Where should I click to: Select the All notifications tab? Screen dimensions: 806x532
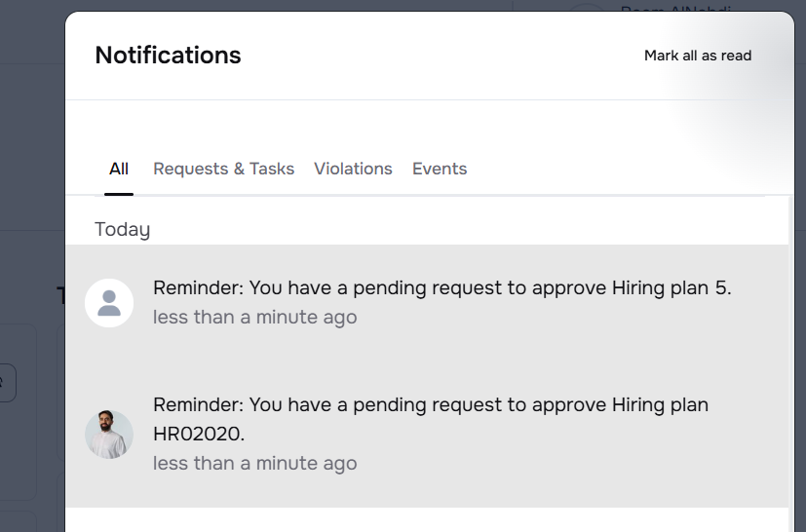click(119, 169)
